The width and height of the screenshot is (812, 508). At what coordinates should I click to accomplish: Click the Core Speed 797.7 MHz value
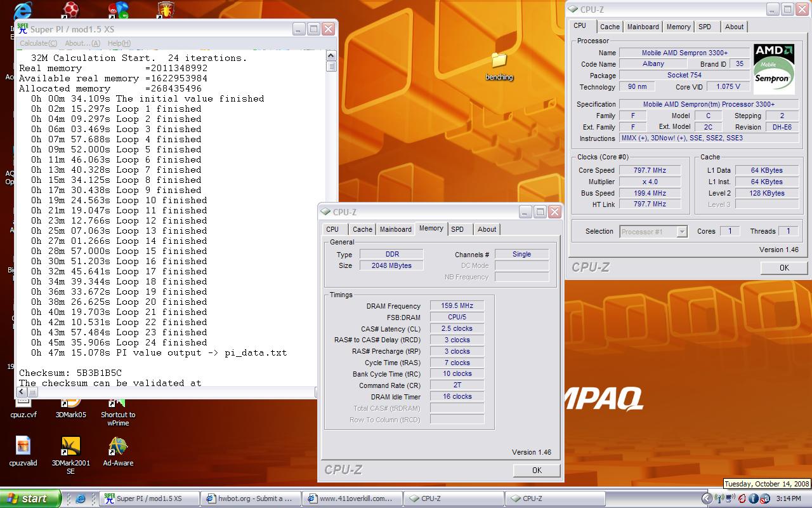click(650, 170)
